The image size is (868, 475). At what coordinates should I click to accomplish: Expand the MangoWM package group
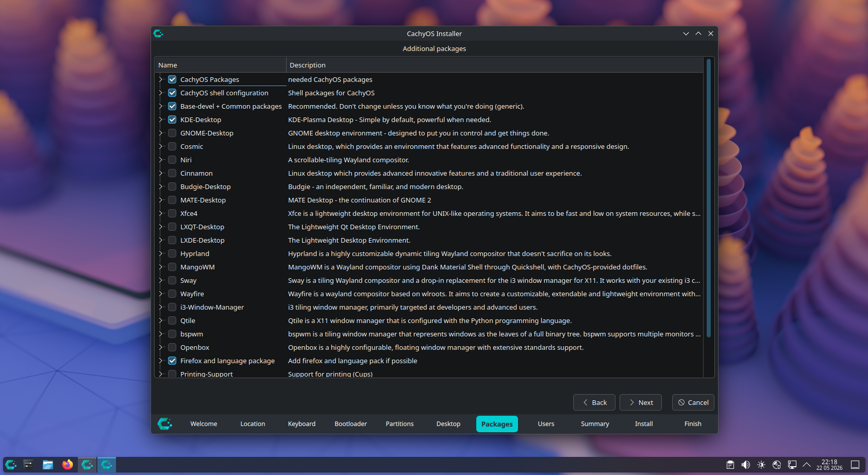(161, 267)
